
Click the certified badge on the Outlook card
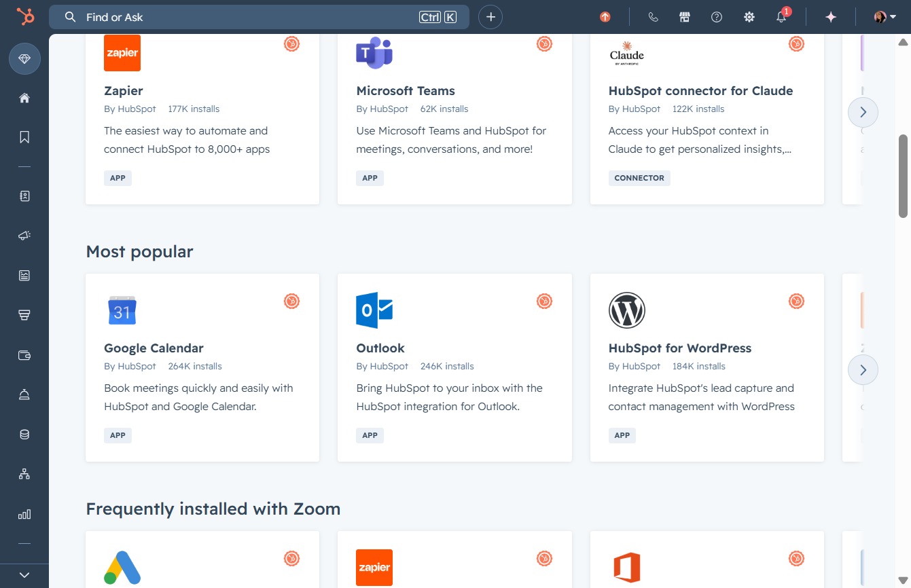pyautogui.click(x=544, y=301)
